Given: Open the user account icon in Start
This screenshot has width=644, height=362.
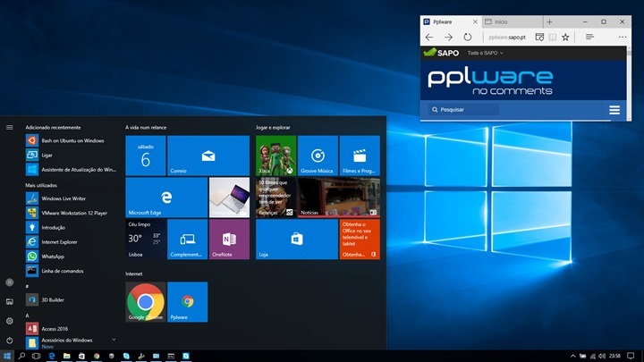Looking at the screenshot, I should pos(10,282).
